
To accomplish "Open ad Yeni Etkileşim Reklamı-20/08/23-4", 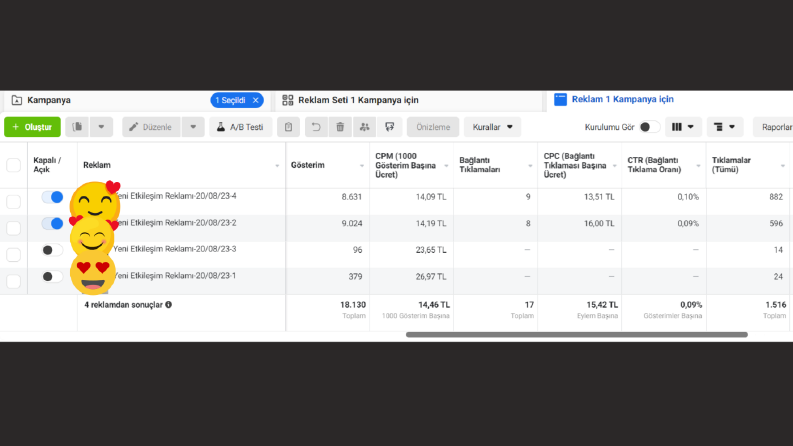I will pyautogui.click(x=175, y=196).
